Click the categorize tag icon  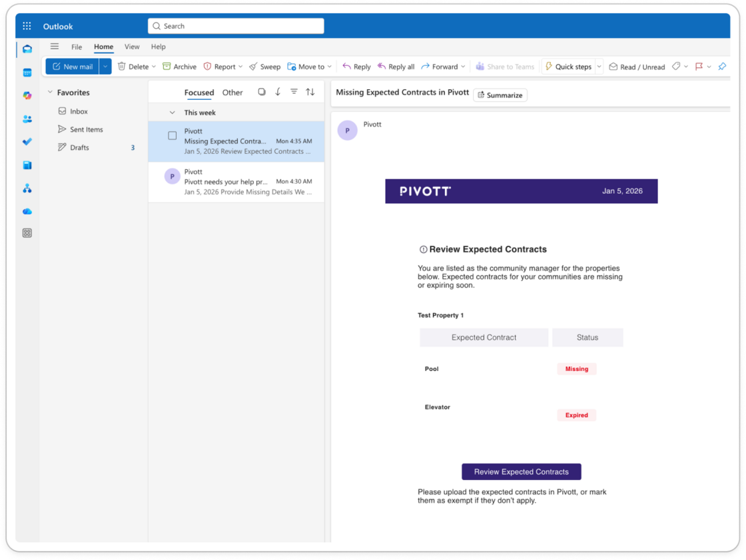[676, 67]
